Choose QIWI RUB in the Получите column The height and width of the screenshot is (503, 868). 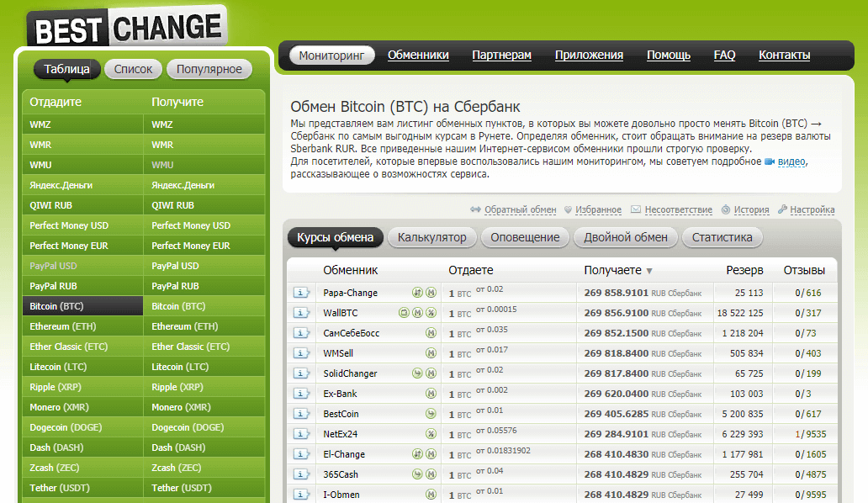point(172,205)
